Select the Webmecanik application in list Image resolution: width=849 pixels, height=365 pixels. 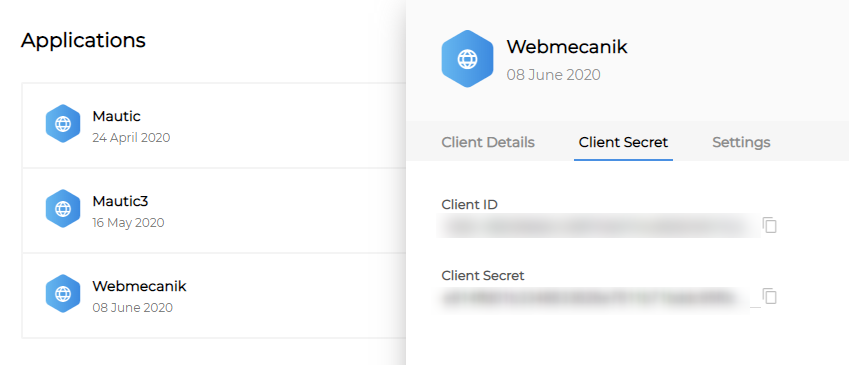point(214,296)
